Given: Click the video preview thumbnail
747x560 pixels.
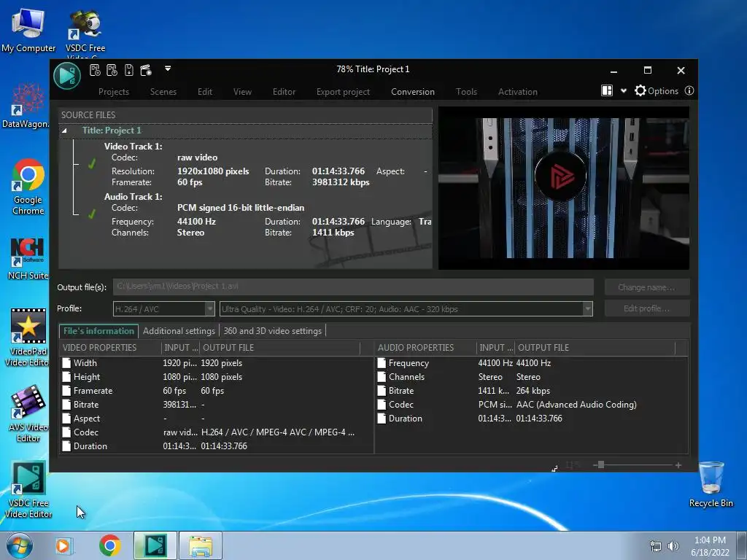Looking at the screenshot, I should click(x=564, y=187).
